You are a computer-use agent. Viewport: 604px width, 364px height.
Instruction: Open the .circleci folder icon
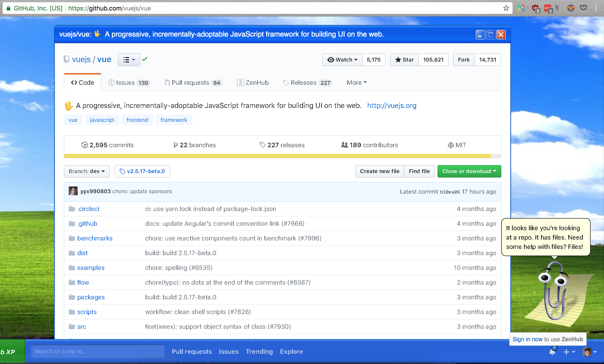coord(72,209)
